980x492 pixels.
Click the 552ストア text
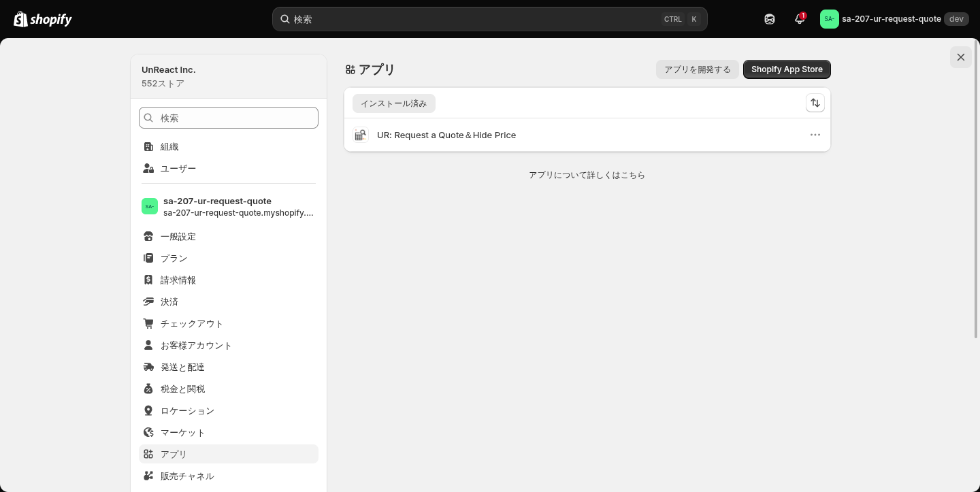click(x=163, y=84)
